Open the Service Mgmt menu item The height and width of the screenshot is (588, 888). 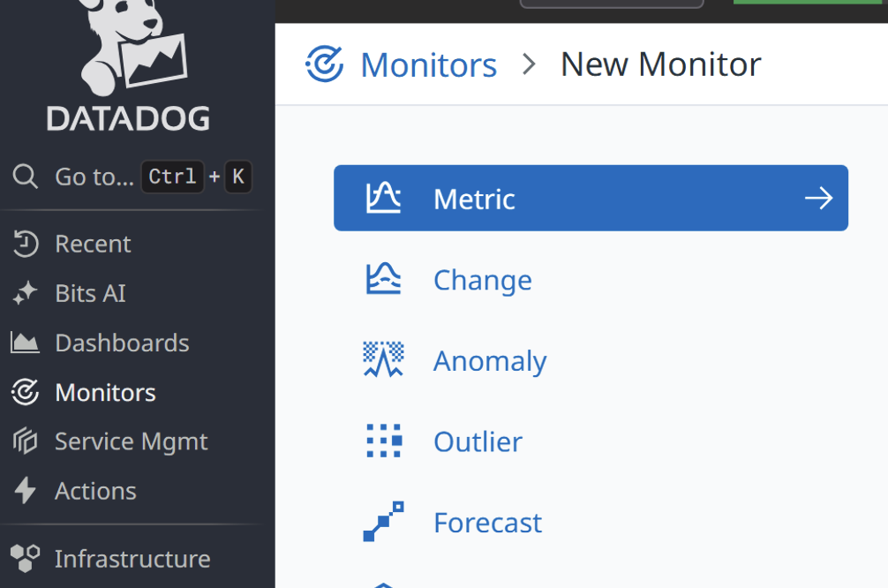pos(132,442)
